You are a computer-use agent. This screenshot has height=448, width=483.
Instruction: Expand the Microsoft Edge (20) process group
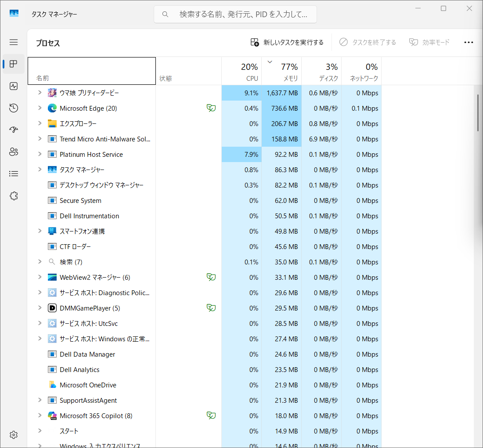40,108
